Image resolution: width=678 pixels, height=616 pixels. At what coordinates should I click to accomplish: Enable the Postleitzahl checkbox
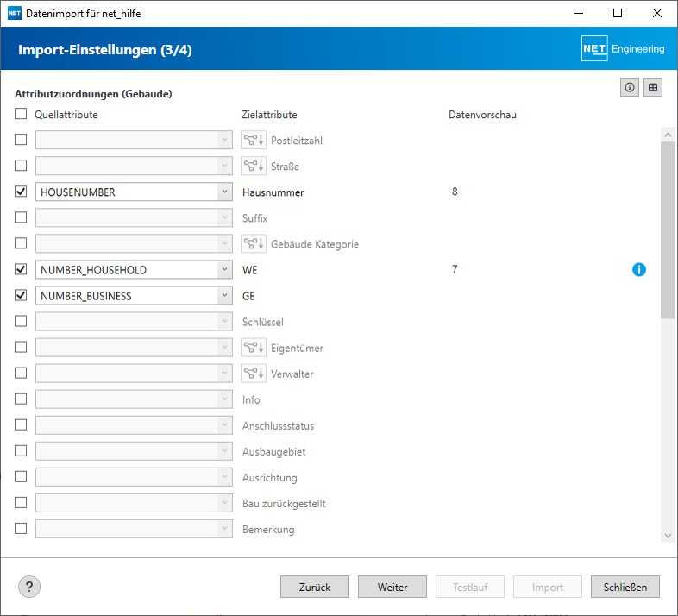(21, 140)
